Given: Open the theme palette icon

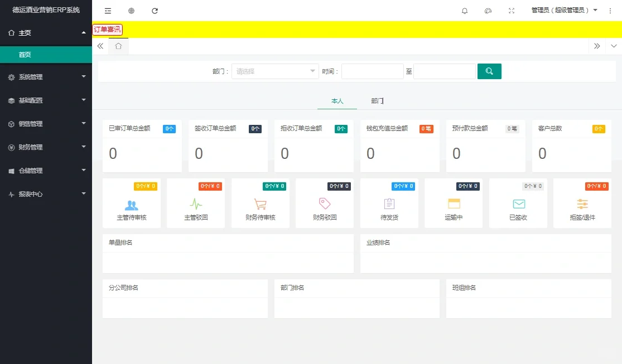Looking at the screenshot, I should [x=488, y=11].
